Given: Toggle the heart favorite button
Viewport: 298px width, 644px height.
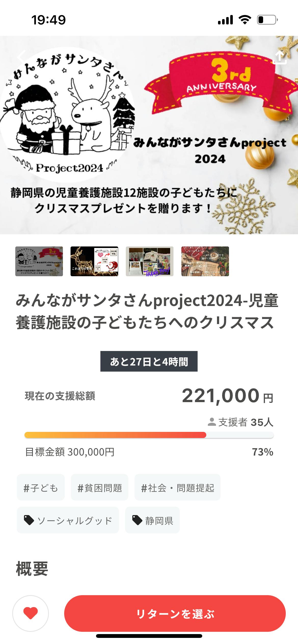Looking at the screenshot, I should (x=31, y=613).
